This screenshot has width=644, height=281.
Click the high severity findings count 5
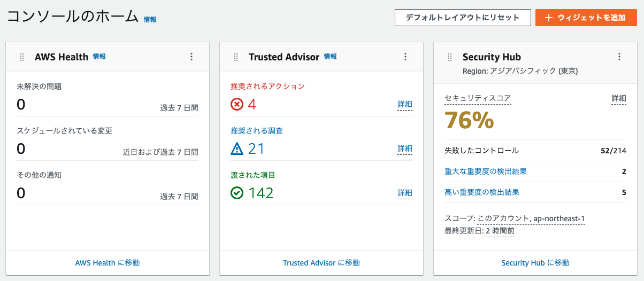point(624,192)
